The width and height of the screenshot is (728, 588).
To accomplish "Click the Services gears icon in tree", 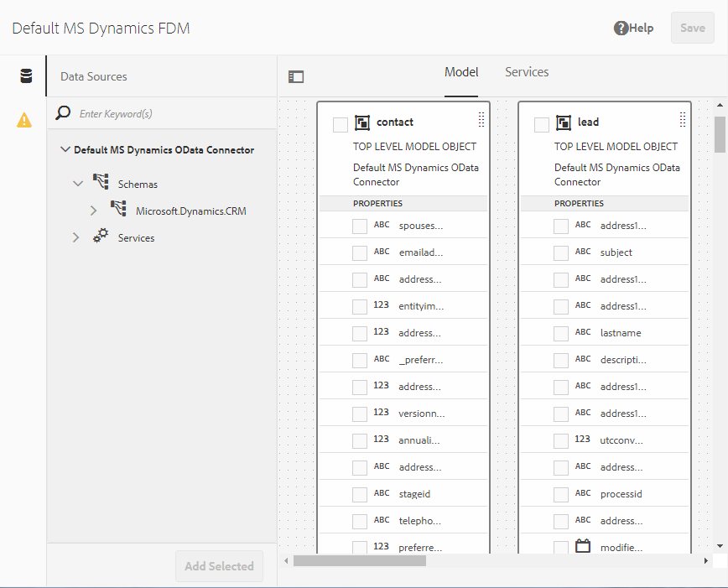I will [101, 236].
